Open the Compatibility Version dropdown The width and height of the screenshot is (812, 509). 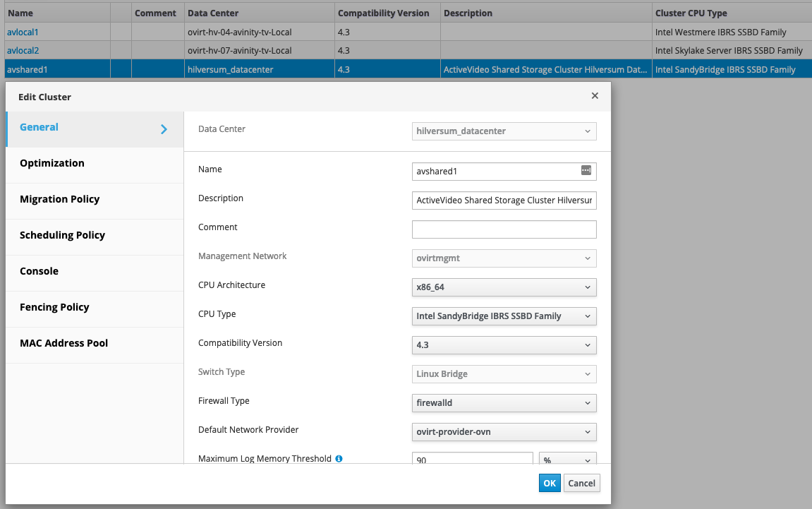504,345
